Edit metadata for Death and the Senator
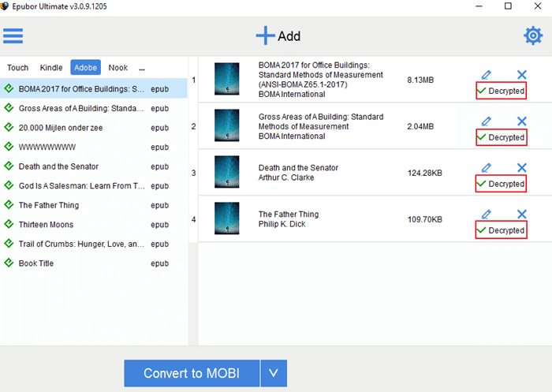Image resolution: width=552 pixels, height=392 pixels. (x=486, y=168)
